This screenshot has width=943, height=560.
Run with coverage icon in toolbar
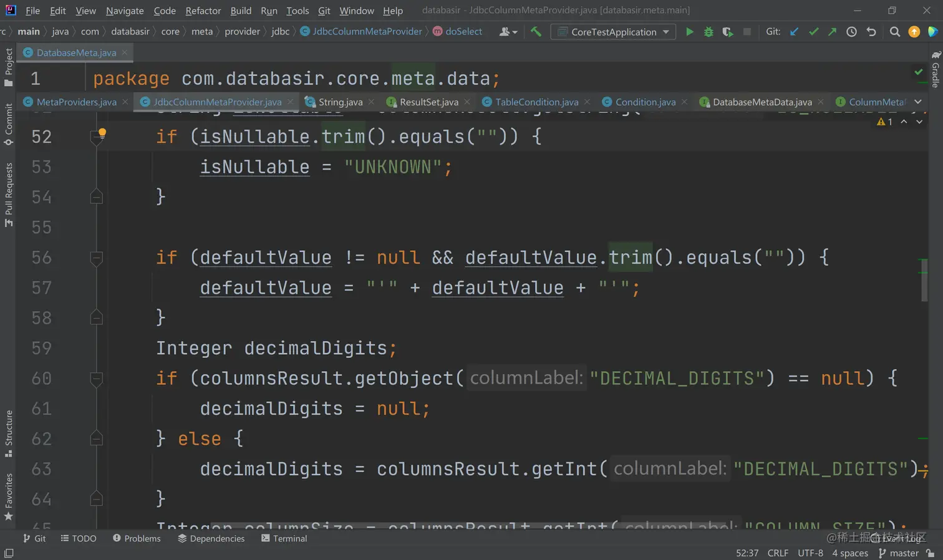728,32
